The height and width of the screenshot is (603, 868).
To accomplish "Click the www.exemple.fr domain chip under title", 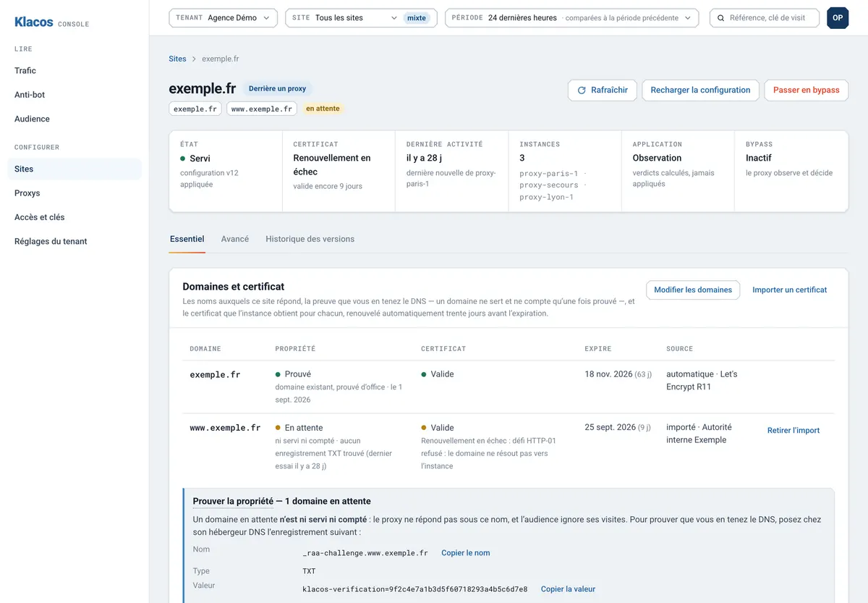I will tap(262, 109).
